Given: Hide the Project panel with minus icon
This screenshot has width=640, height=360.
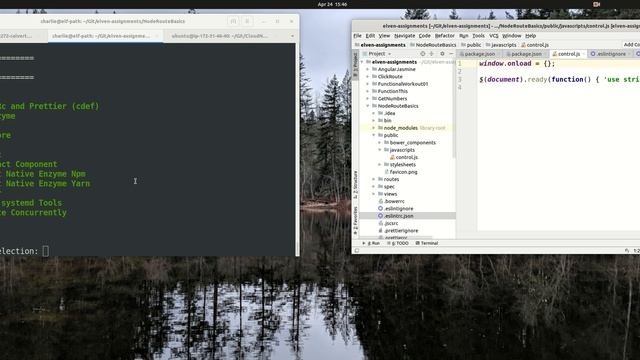Looking at the screenshot, I should [451, 54].
